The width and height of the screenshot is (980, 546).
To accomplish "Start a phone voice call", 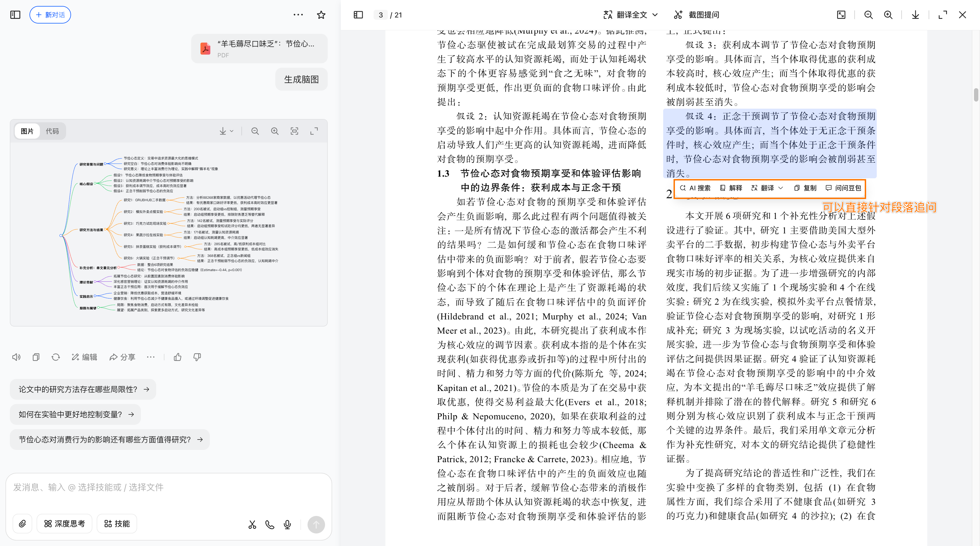I will [x=270, y=525].
